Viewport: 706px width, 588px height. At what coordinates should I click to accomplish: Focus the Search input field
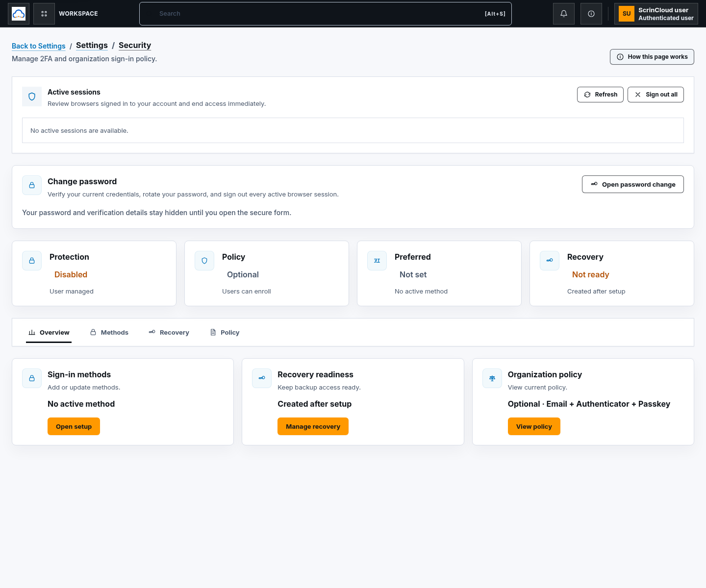coord(326,14)
